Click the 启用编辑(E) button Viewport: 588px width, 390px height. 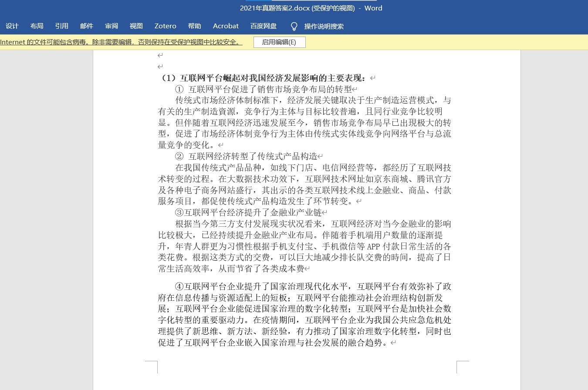tap(280, 42)
